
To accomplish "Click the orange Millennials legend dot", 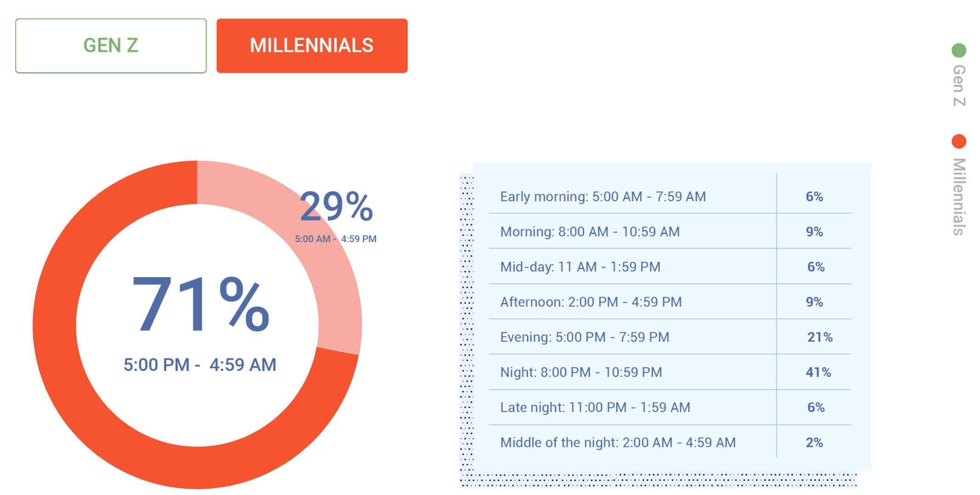I will (959, 141).
